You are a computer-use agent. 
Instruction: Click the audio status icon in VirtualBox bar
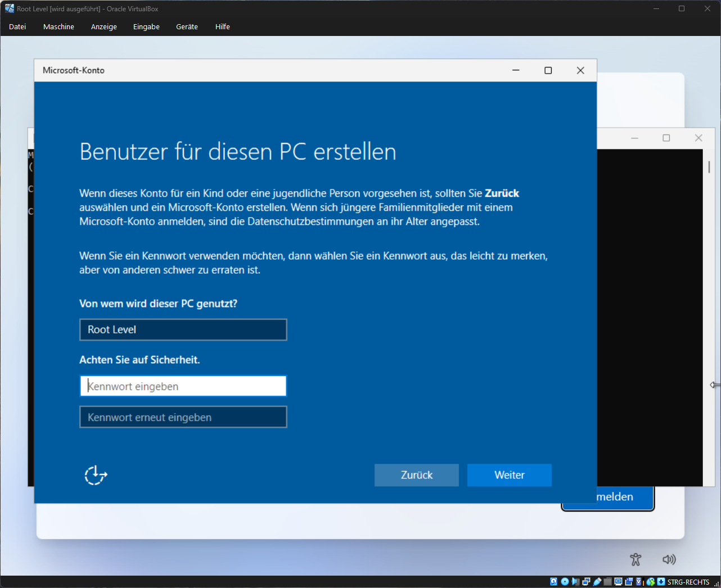[x=575, y=582]
